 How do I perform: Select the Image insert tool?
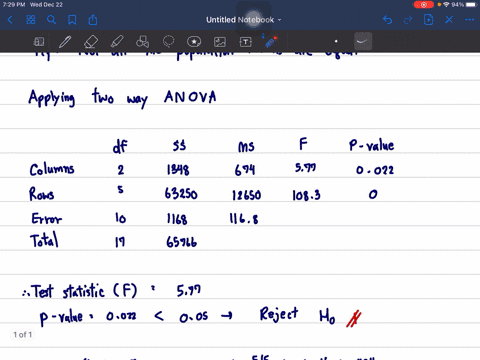click(x=220, y=42)
